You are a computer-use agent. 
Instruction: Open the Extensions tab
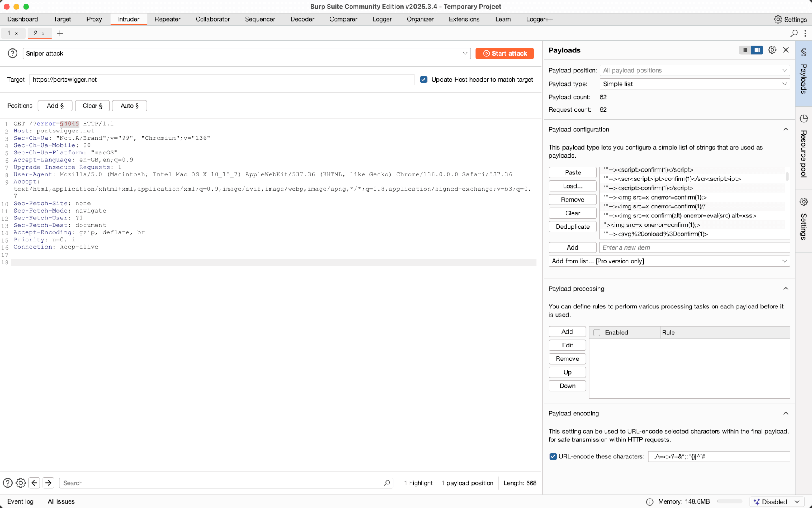(464, 19)
